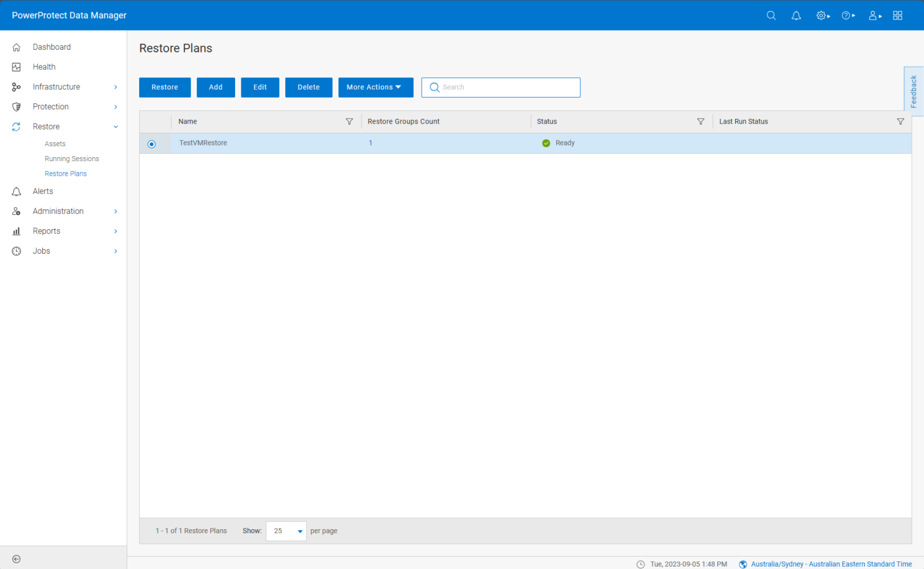Open the search icon in the top bar
This screenshot has height=569, width=924.
click(x=772, y=15)
